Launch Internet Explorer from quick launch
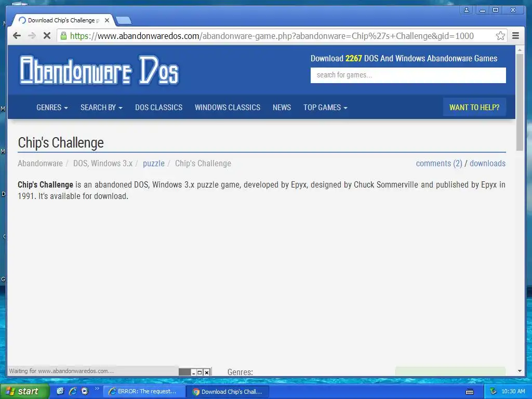 [x=73, y=391]
